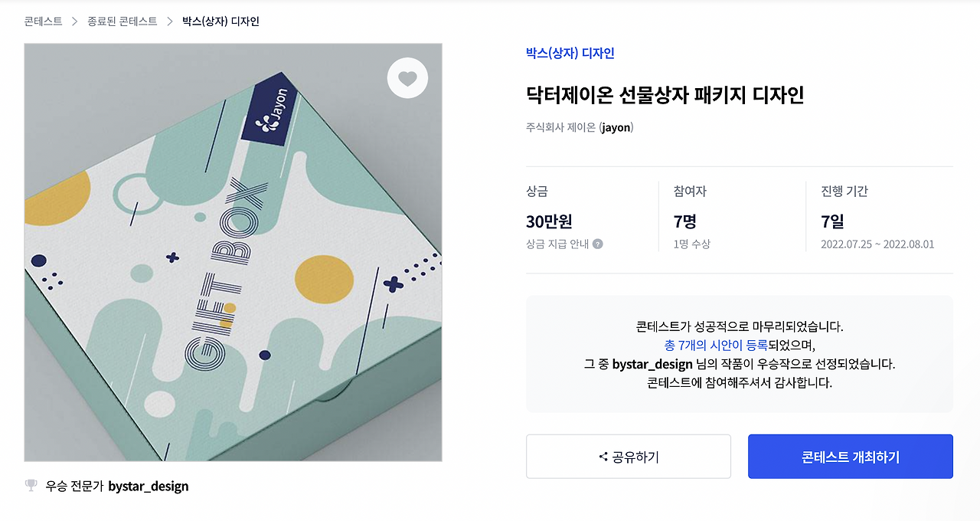Click the share arrow icon inside 공유하기 button

(x=602, y=456)
